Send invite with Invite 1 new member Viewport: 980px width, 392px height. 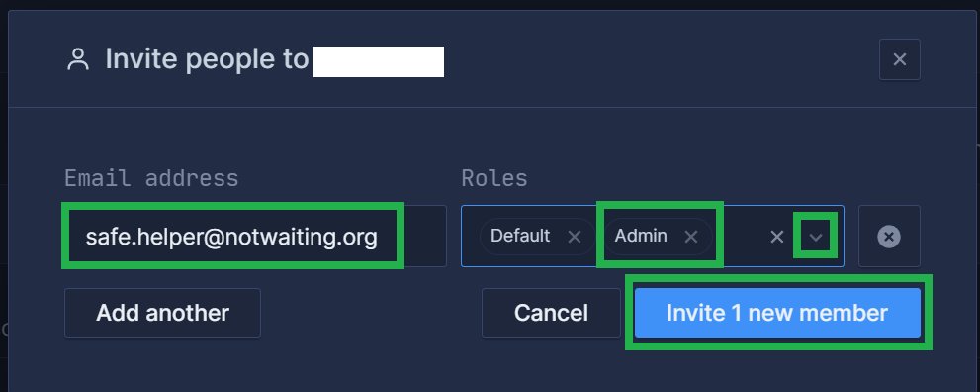click(x=777, y=313)
